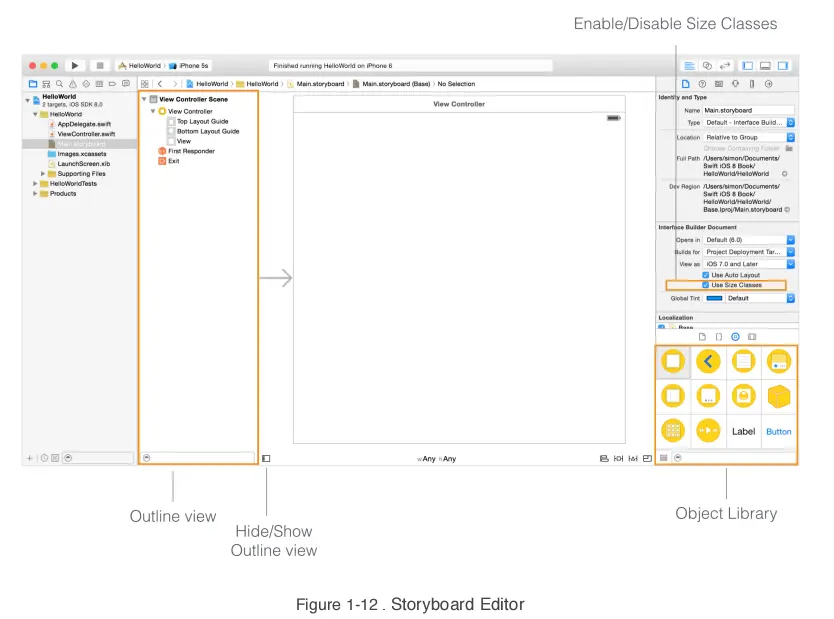
Task: Show the Assistant editor
Action: 707,65
